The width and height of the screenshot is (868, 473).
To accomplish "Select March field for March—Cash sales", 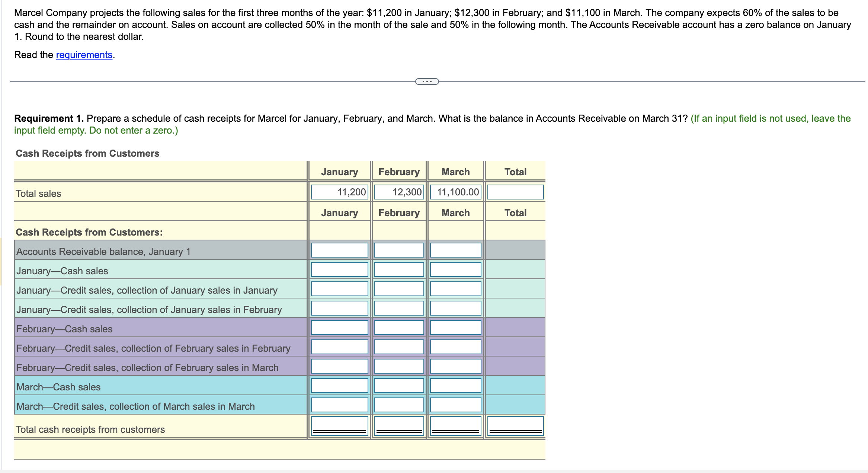I will pyautogui.click(x=455, y=386).
